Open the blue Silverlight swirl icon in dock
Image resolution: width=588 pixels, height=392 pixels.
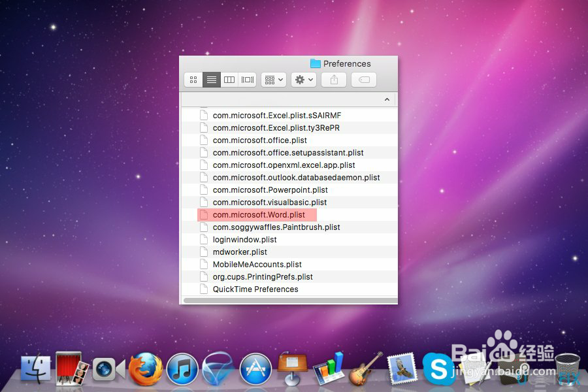coord(219,368)
